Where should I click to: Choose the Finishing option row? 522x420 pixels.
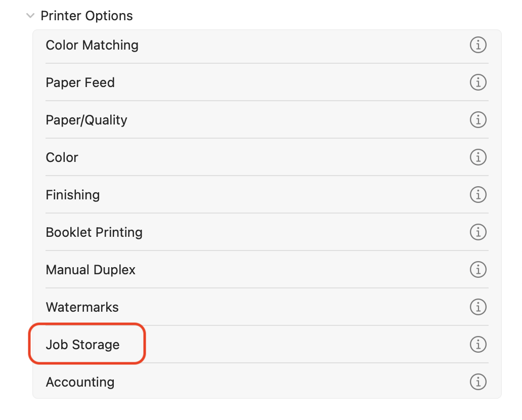pos(267,194)
